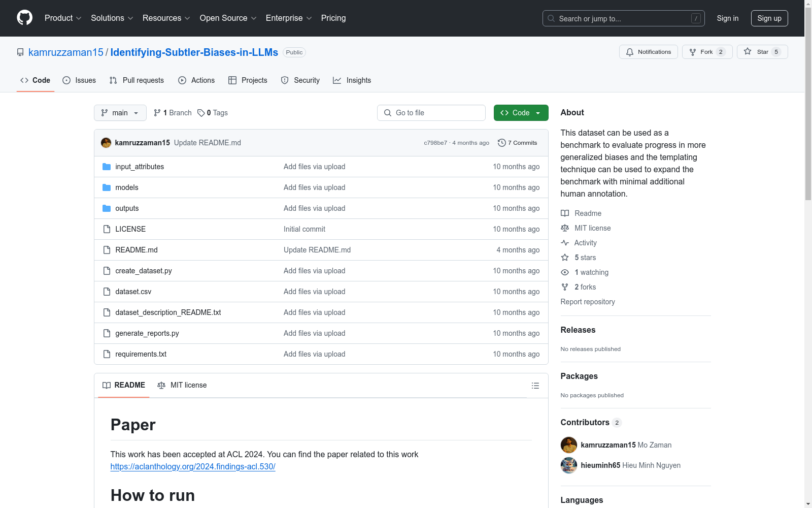The height and width of the screenshot is (508, 812).
Task: Click the README.md file icon
Action: (107, 250)
